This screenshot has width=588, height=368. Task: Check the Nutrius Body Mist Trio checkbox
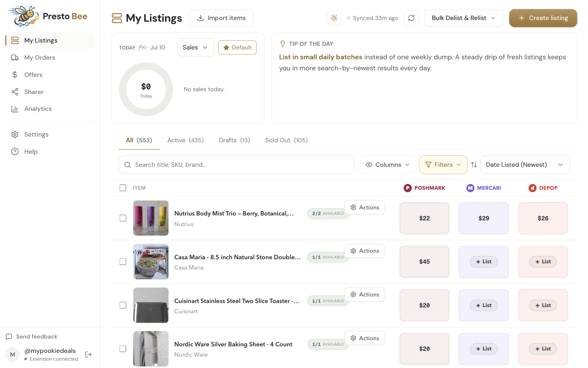[123, 218]
